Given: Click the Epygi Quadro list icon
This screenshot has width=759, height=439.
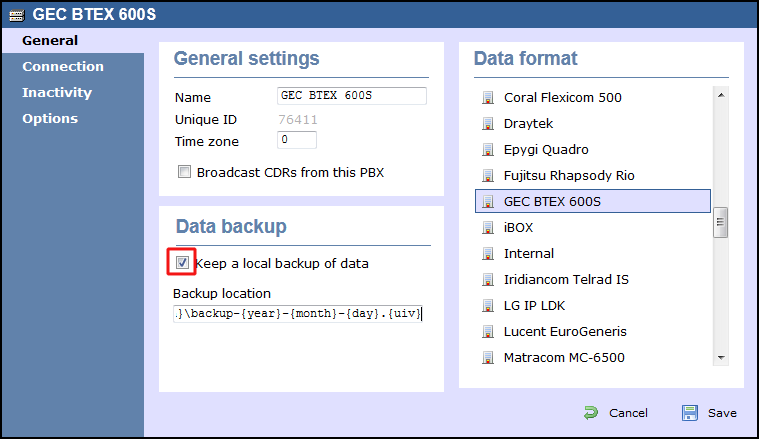Looking at the screenshot, I should click(488, 150).
